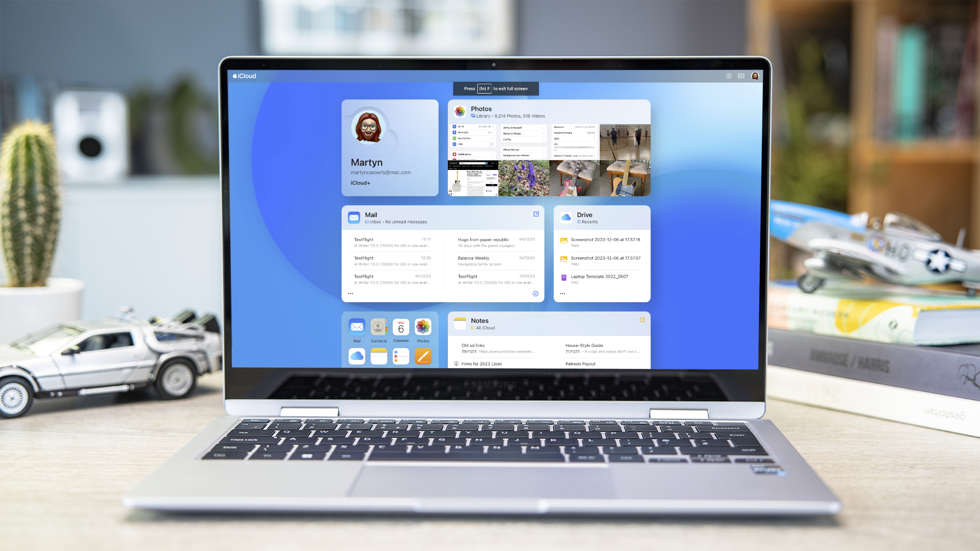Expand the Mail panel overflow menu
The image size is (980, 551).
(x=351, y=293)
